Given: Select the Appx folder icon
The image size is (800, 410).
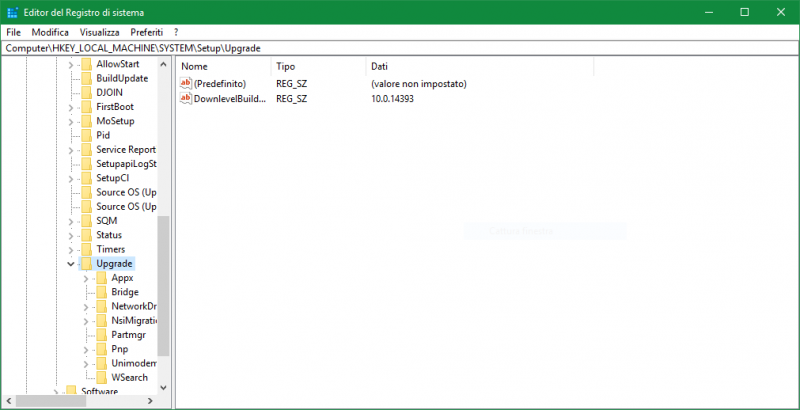Looking at the screenshot, I should [x=102, y=278].
